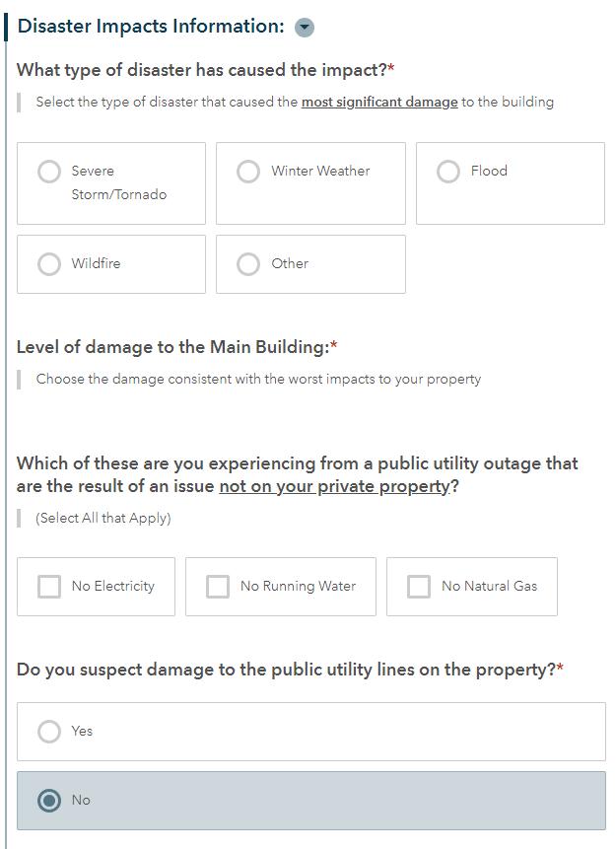Click the 'Which of these are you experiencing' question
616x849 pixels.
[296, 463]
